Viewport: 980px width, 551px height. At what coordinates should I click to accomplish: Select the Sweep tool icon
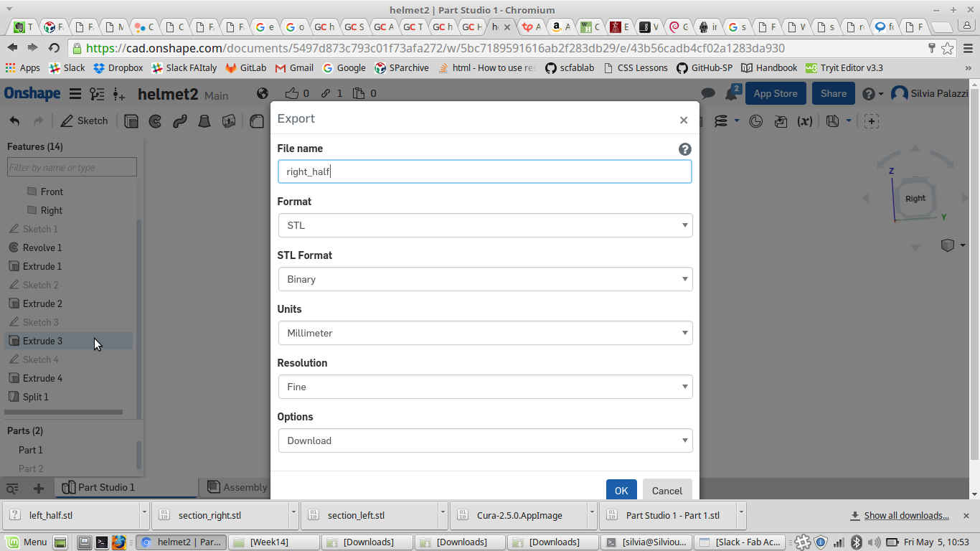tap(180, 121)
